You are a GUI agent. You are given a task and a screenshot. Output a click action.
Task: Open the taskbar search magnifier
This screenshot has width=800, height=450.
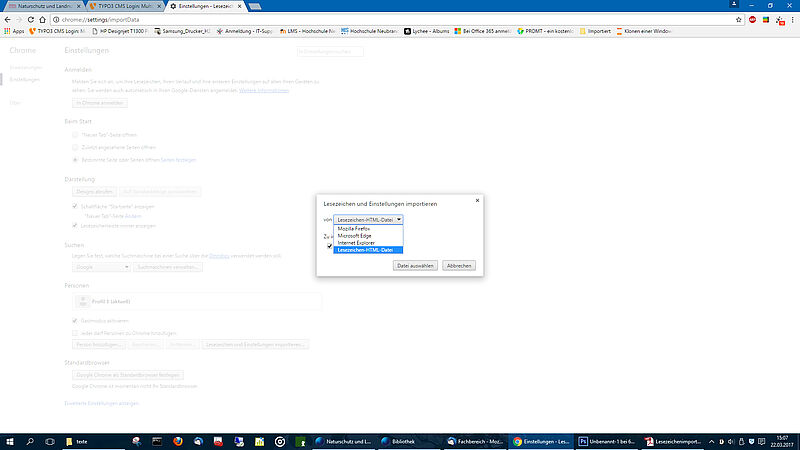[30, 441]
